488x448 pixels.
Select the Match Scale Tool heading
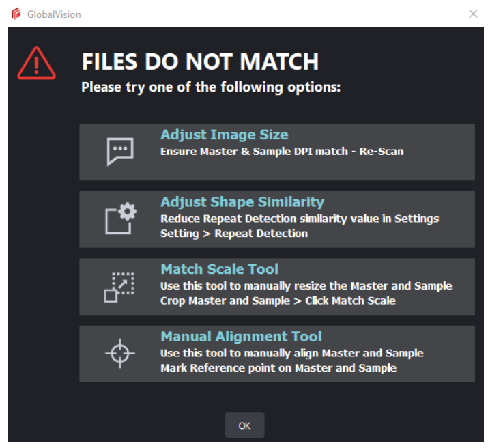pos(219,269)
